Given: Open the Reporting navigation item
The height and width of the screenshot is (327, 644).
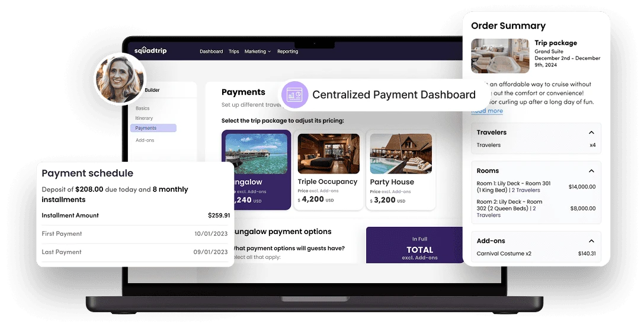Looking at the screenshot, I should [287, 52].
